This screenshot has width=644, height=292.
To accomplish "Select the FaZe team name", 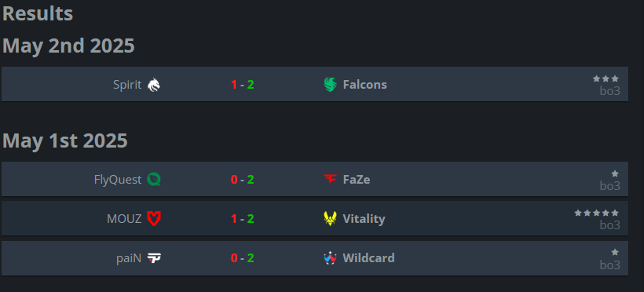I will [357, 180].
